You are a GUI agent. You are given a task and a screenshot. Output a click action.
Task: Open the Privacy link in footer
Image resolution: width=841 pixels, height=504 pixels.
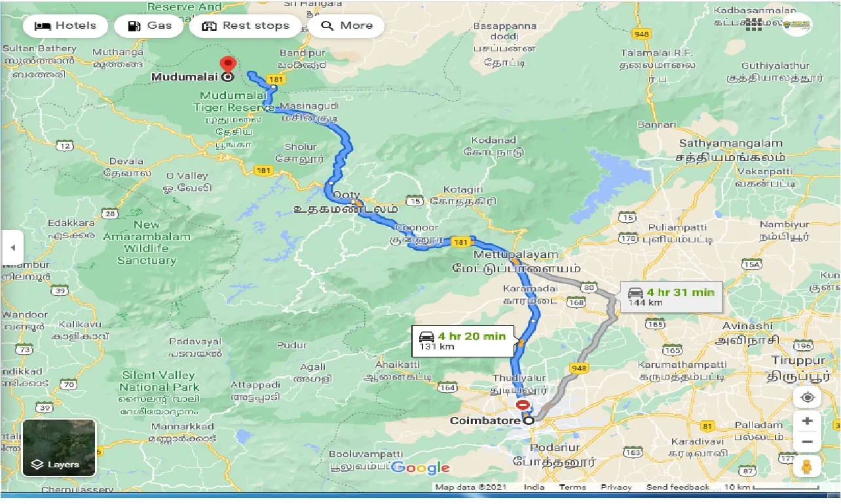click(616, 487)
